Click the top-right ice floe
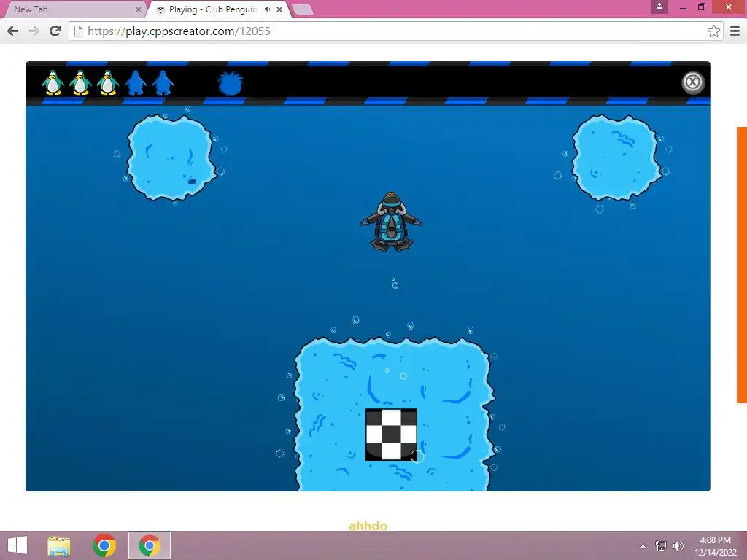Image resolution: width=747 pixels, height=560 pixels. 616,157
